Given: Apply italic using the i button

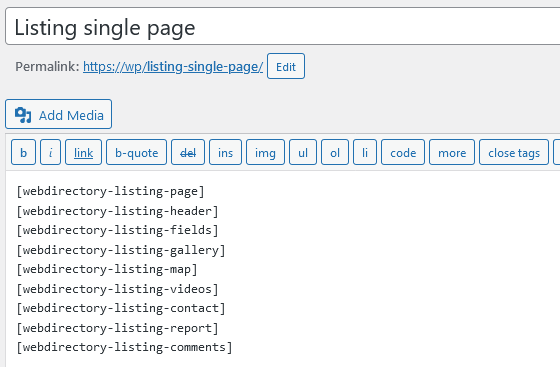Looking at the screenshot, I should (50, 152).
